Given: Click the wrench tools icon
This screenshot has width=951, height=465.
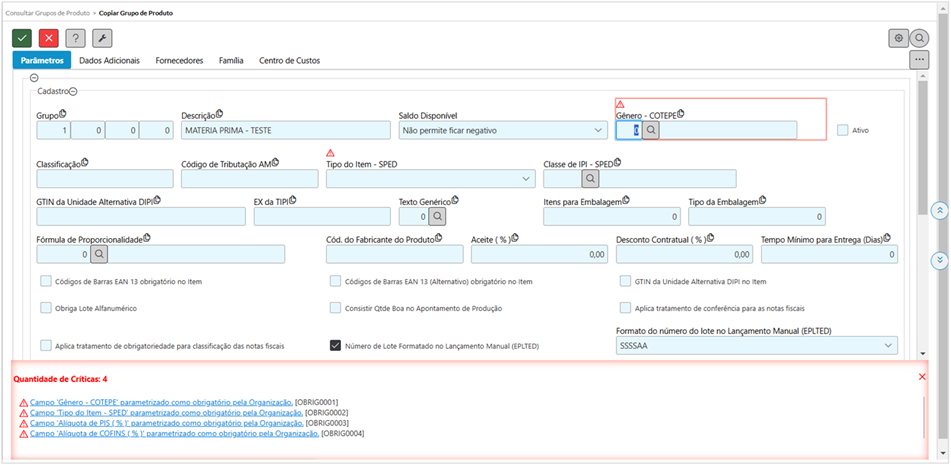Looking at the screenshot, I should click(102, 38).
